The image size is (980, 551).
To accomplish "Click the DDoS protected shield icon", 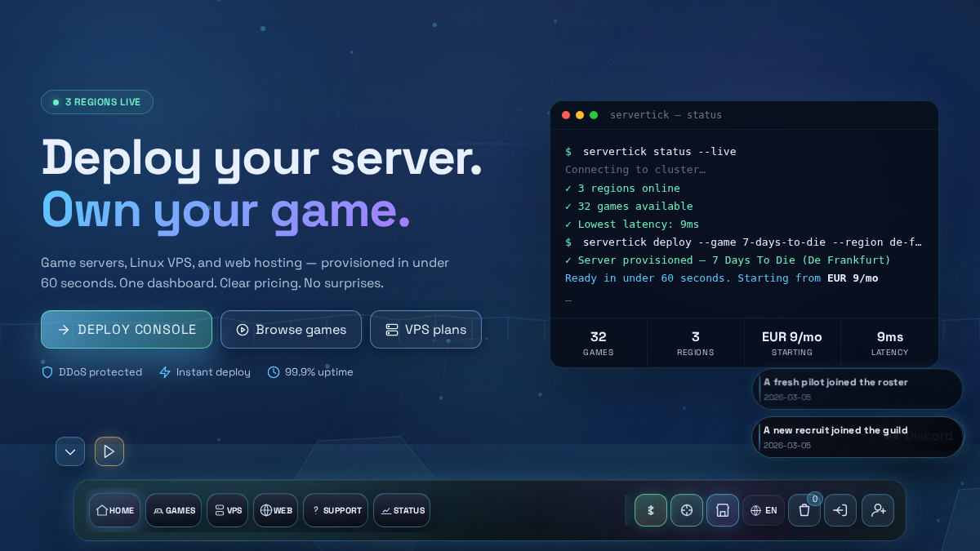I will (x=47, y=372).
